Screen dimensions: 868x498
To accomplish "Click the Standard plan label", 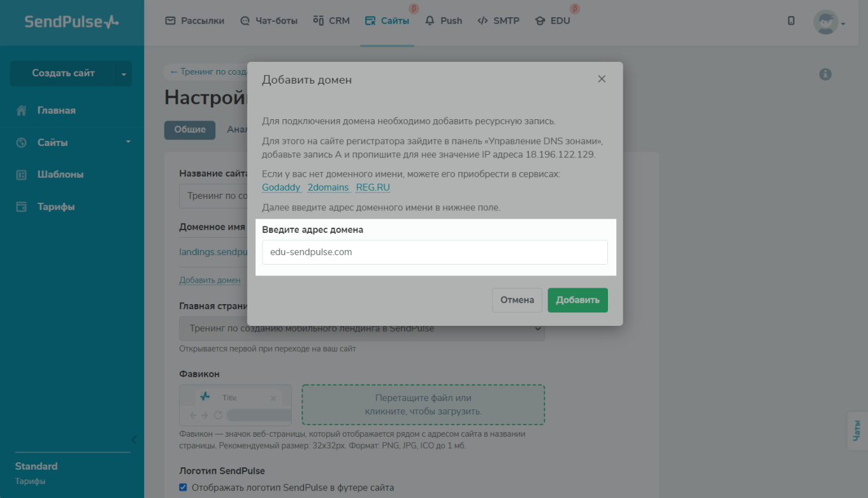I will tap(36, 466).
